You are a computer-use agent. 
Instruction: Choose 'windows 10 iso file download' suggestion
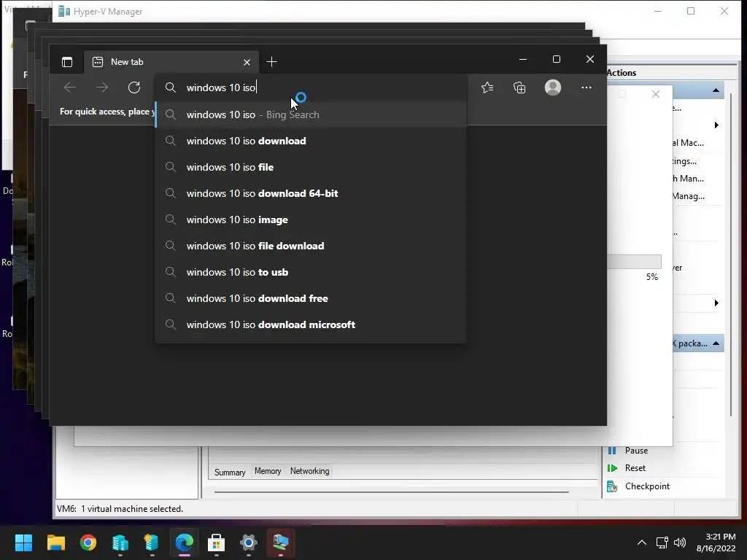[311, 246]
